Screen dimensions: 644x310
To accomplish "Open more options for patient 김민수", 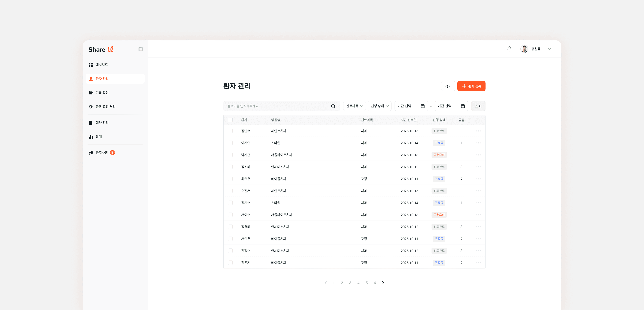I will click(478, 131).
